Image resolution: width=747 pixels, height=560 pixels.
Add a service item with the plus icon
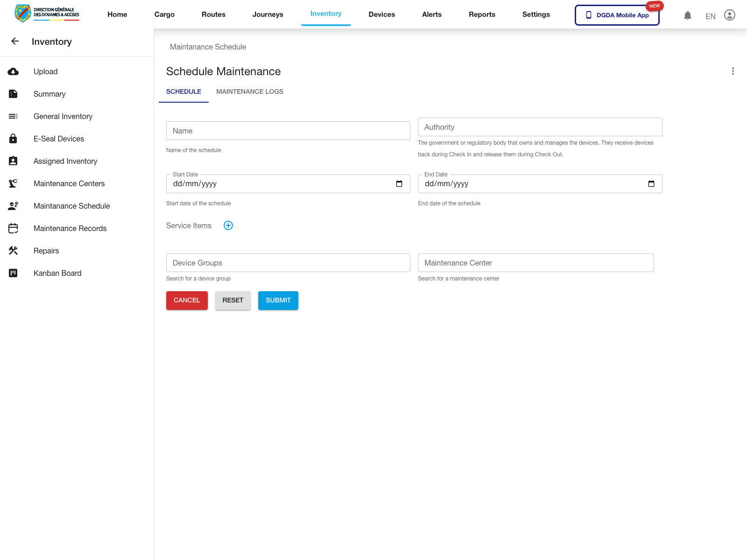pyautogui.click(x=228, y=225)
